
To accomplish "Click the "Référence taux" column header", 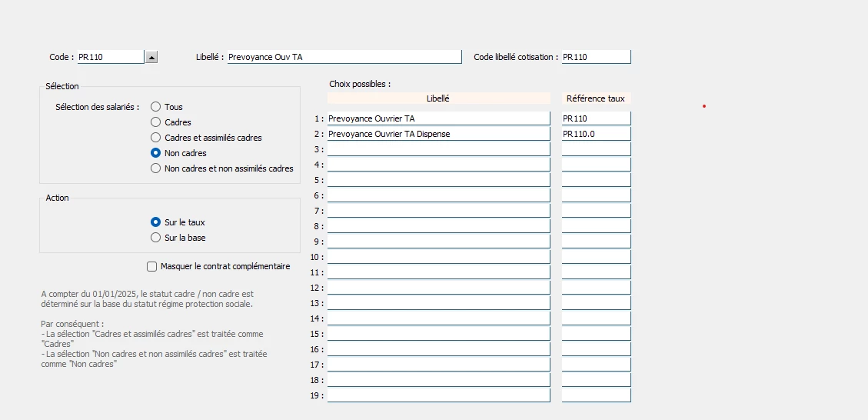I will (x=596, y=98).
